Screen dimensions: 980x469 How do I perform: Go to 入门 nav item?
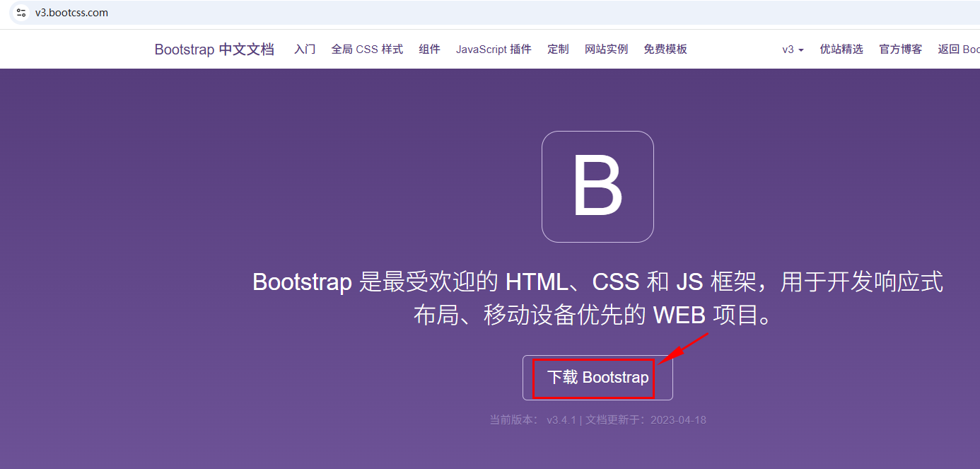(305, 50)
